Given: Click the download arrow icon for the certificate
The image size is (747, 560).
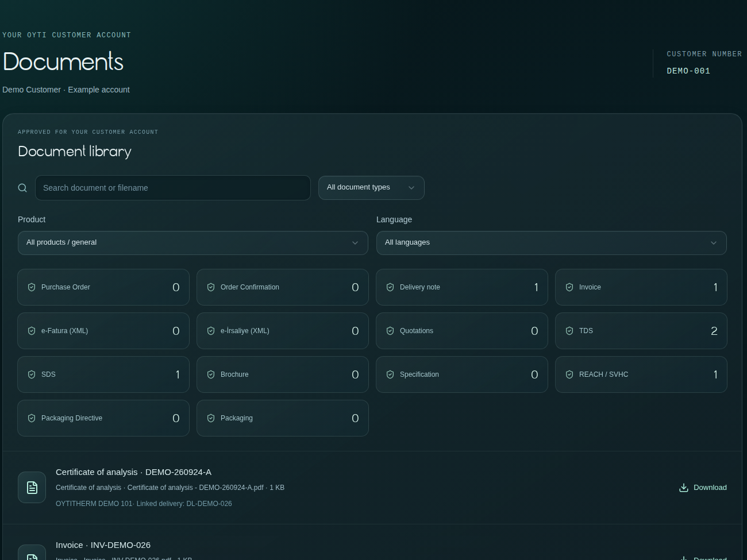Looking at the screenshot, I should [684, 488].
